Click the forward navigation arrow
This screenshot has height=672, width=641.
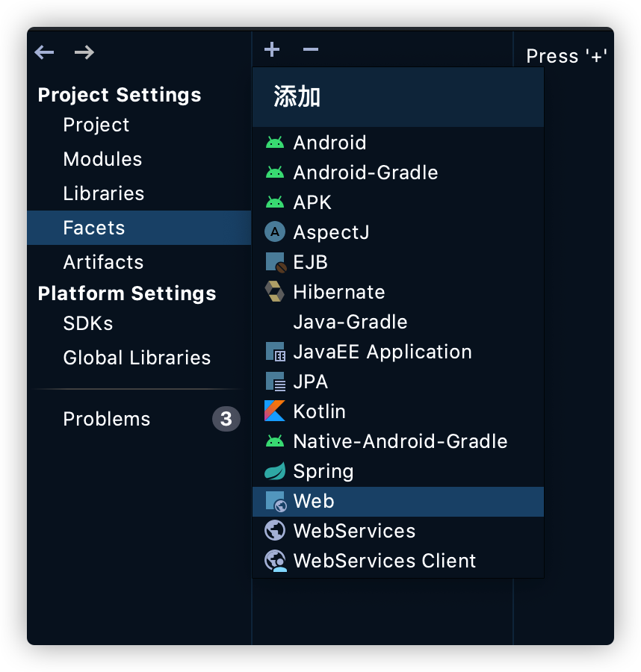click(84, 52)
